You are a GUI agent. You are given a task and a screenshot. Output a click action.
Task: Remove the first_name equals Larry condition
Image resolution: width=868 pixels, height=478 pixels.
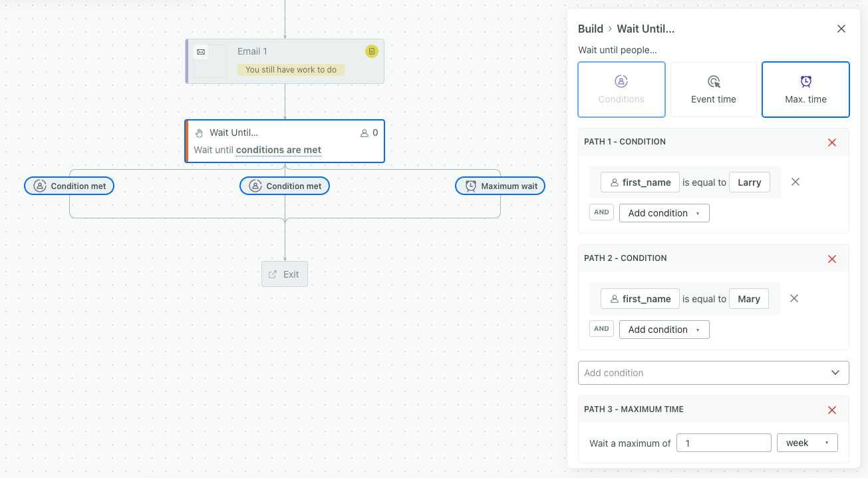[x=795, y=182]
